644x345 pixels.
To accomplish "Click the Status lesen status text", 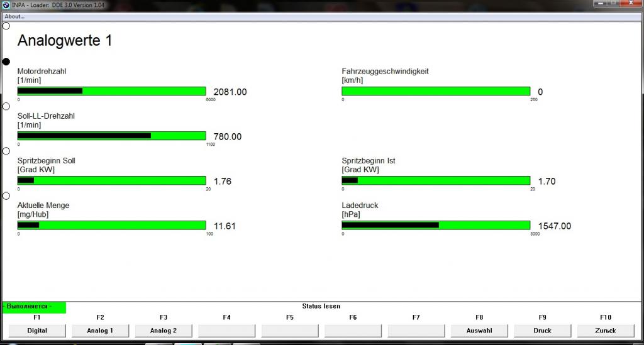I will (x=321, y=306).
